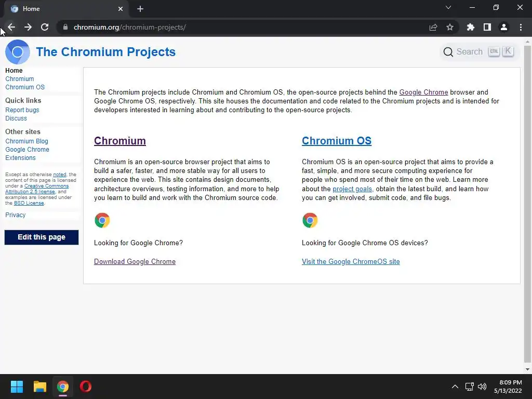Click the scrollbar up arrow
This screenshot has height=399, width=532.
point(527,42)
